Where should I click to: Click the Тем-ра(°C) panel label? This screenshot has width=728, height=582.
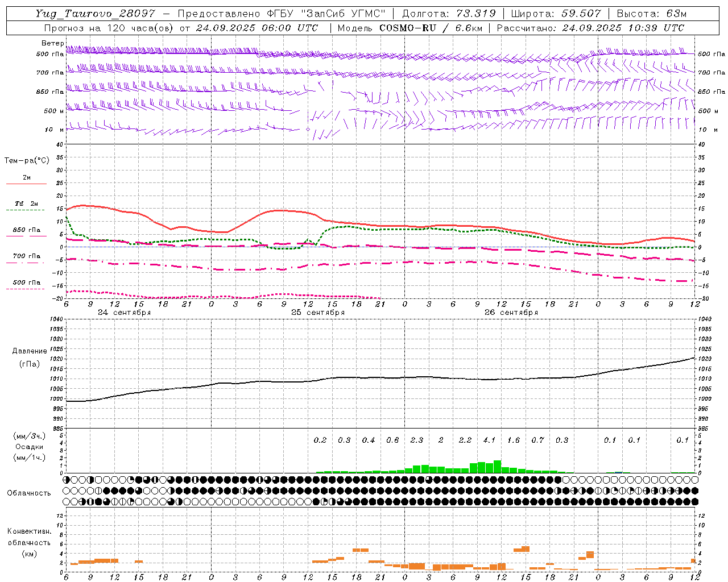(x=27, y=161)
